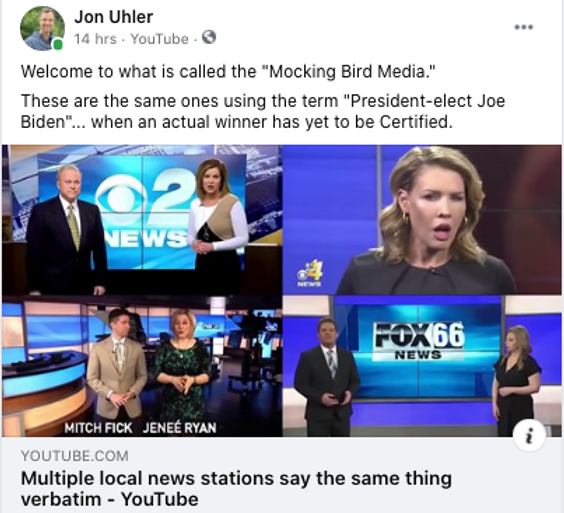Viewport: 564px width, 513px height.
Task: Click the circled info 'i' icon on the link preview
Action: [529, 435]
